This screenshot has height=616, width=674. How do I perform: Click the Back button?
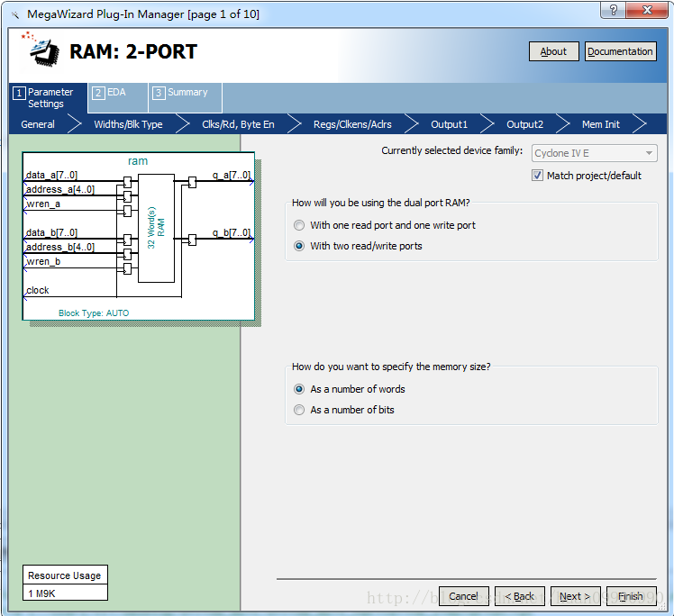point(520,596)
